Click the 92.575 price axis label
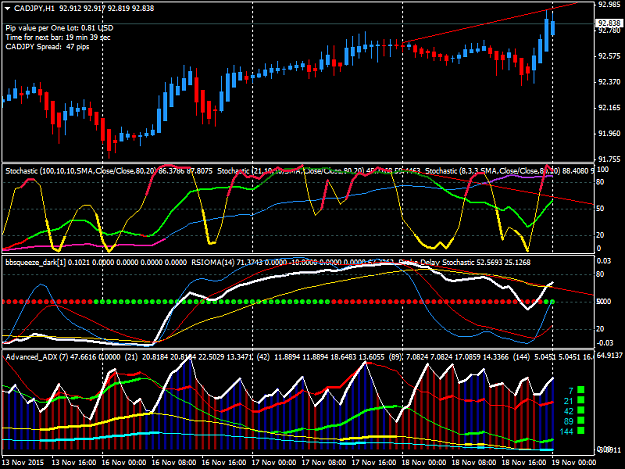 tap(609, 57)
